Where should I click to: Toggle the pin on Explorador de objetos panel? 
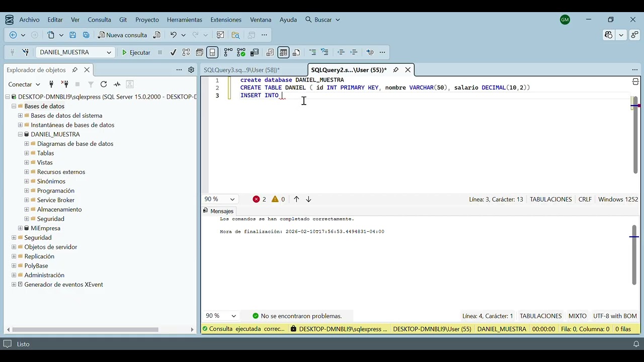[x=74, y=70]
